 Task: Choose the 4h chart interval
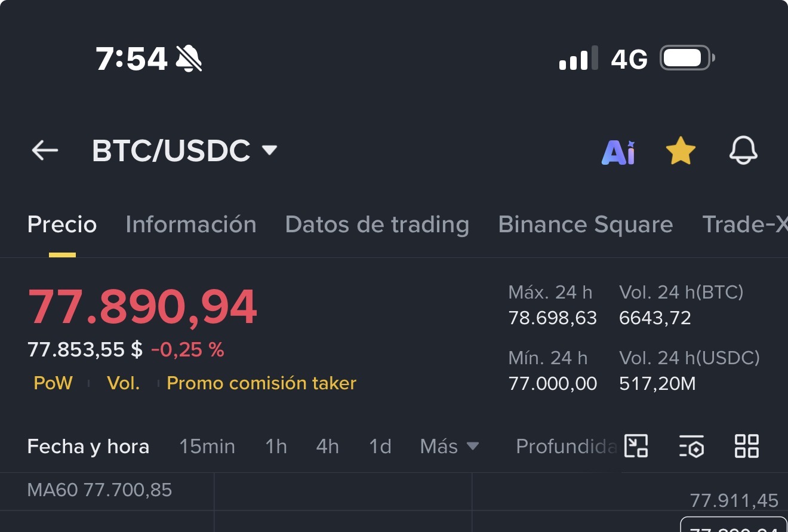[327, 446]
